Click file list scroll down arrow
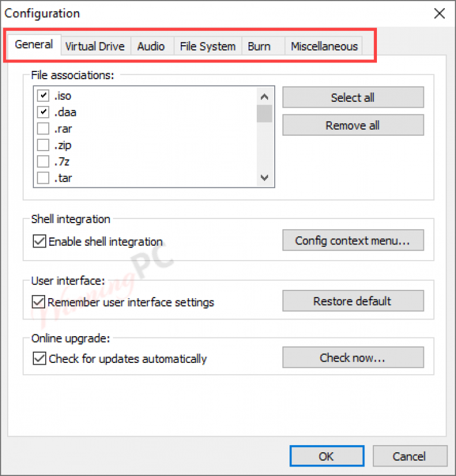Image resolution: width=456 pixels, height=476 pixels. pos(265,177)
